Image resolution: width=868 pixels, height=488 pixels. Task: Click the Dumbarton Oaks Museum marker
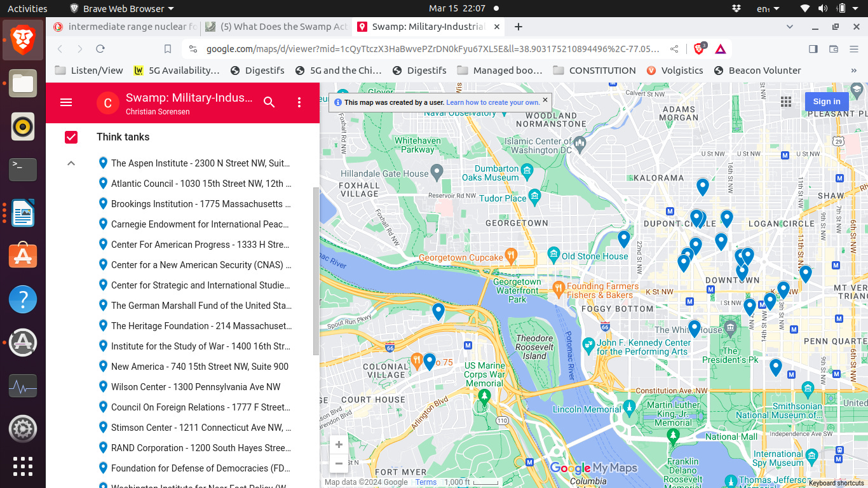527,170
